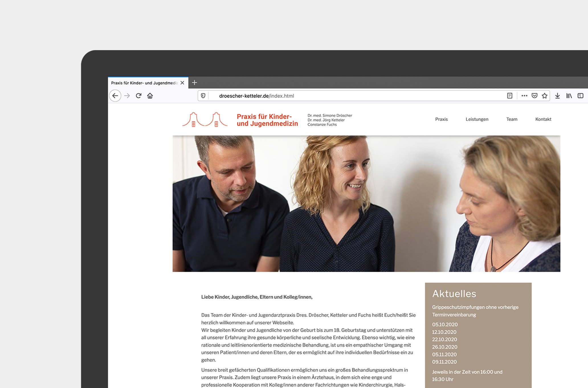
Task: Toggle the sidebar panel icon
Action: coord(580,96)
